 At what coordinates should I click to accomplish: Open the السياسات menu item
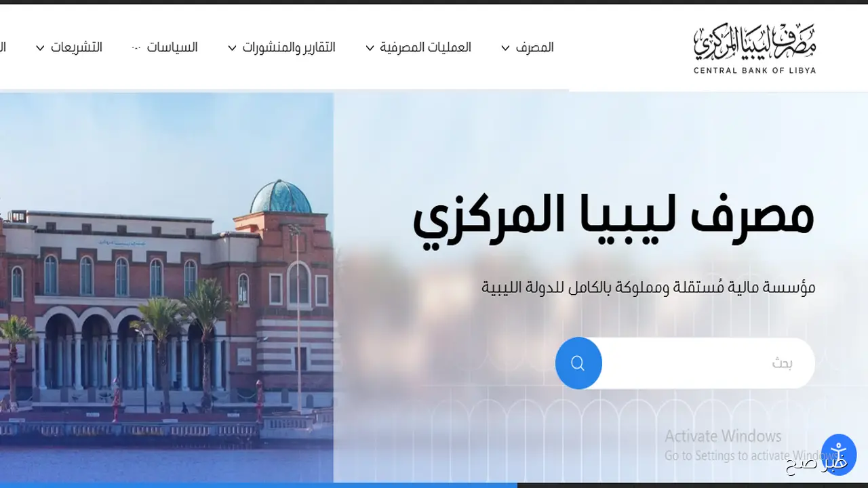174,47
